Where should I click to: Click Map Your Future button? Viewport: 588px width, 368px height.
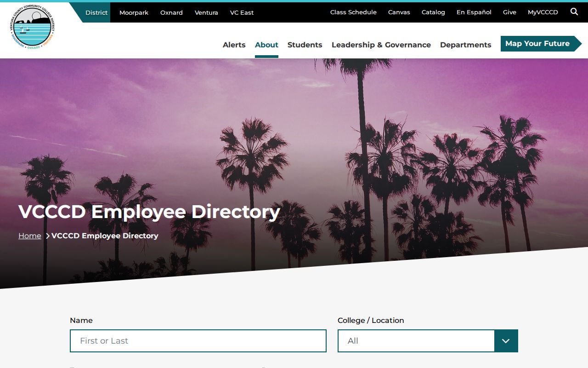pos(541,44)
